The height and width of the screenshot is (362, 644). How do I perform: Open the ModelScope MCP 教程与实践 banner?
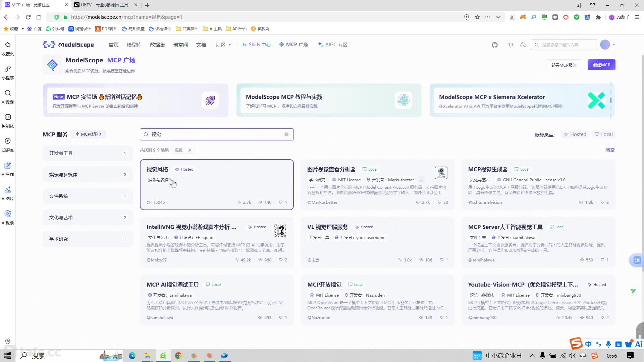tap(329, 100)
